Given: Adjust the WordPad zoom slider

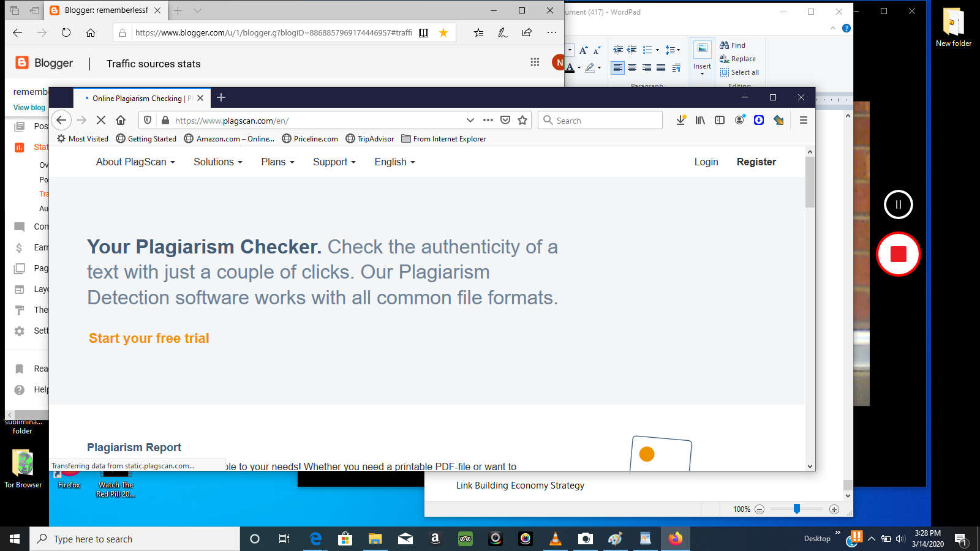Looking at the screenshot, I should pyautogui.click(x=797, y=509).
